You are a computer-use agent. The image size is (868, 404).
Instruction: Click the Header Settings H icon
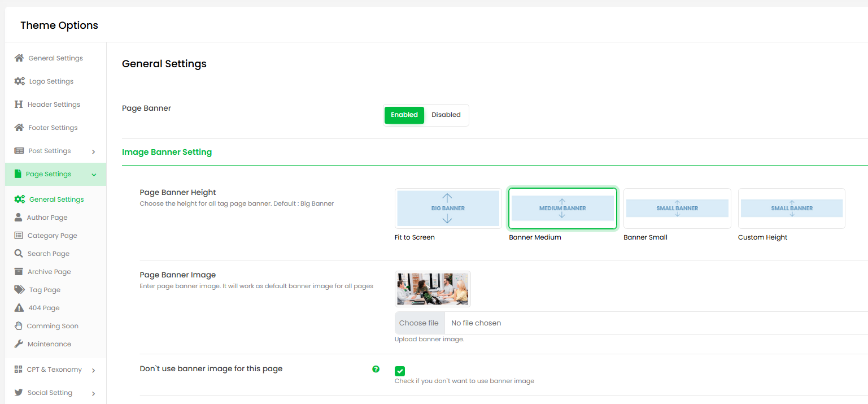tap(19, 105)
